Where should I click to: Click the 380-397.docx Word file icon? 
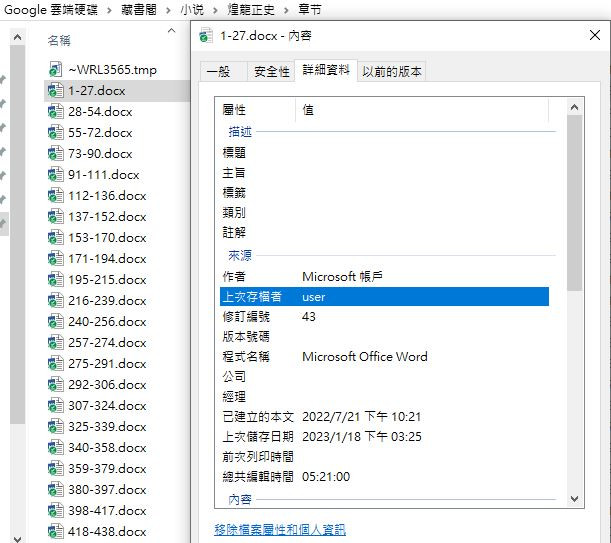coord(56,490)
